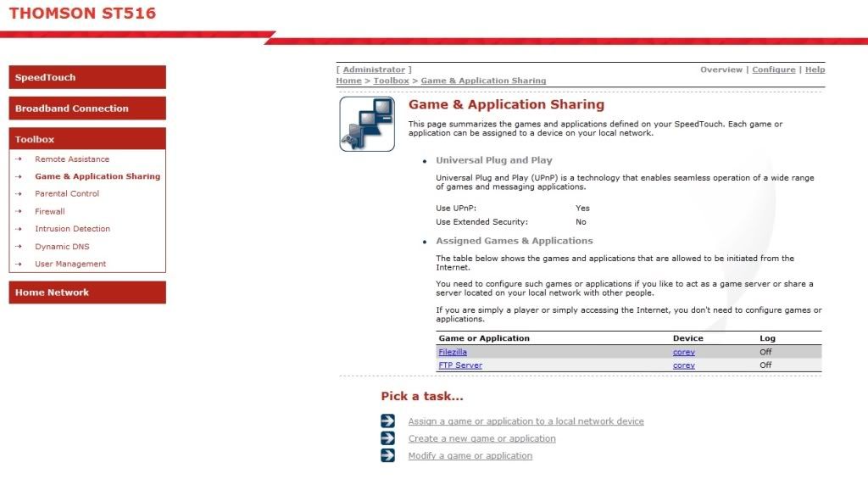Image resolution: width=868 pixels, height=496 pixels.
Task: Open the FTP Server application link
Action: [x=460, y=365]
